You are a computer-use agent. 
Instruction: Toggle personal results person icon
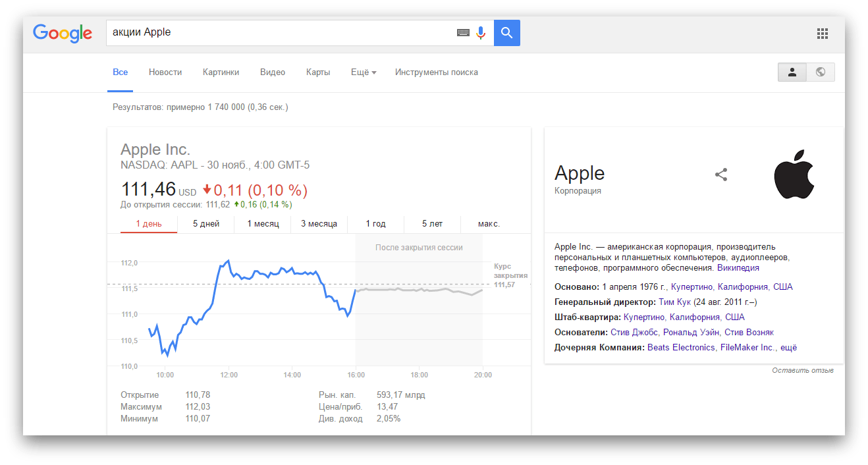tap(792, 72)
